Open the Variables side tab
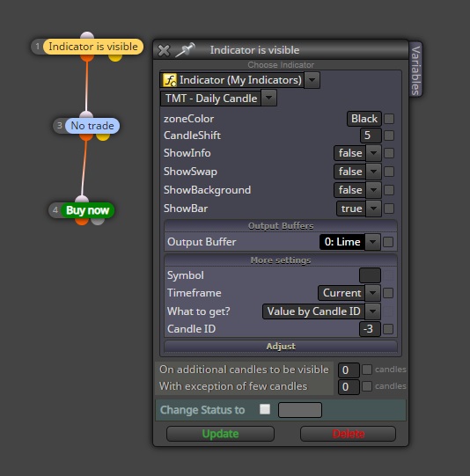Image resolution: width=470 pixels, height=476 pixels. pyautogui.click(x=415, y=70)
